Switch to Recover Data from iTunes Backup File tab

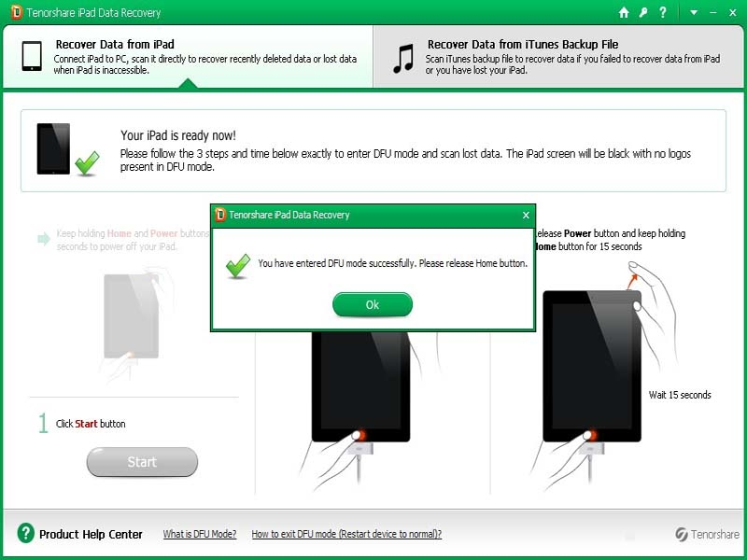tap(558, 56)
